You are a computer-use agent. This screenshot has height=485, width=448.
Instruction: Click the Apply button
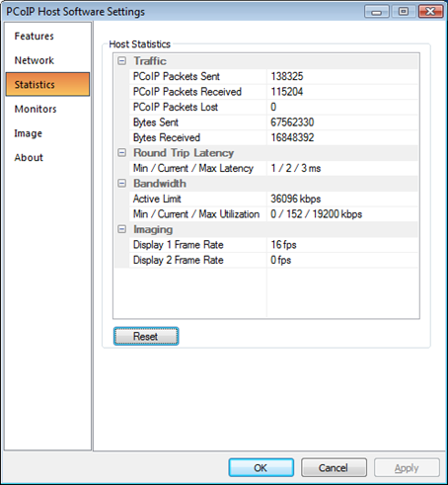point(407,467)
